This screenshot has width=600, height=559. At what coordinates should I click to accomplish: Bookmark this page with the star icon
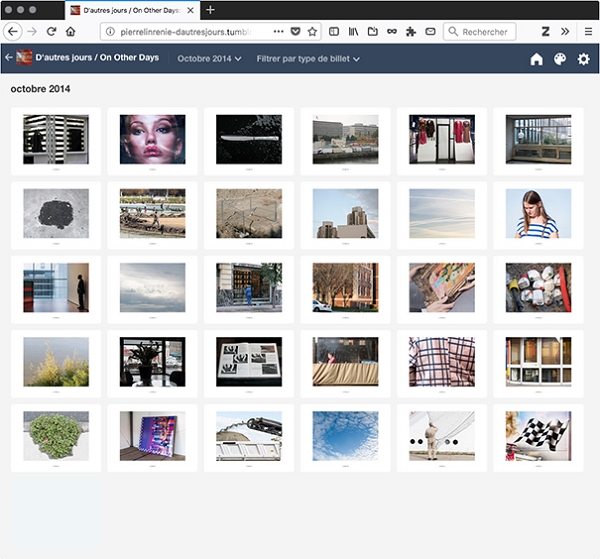[x=312, y=32]
